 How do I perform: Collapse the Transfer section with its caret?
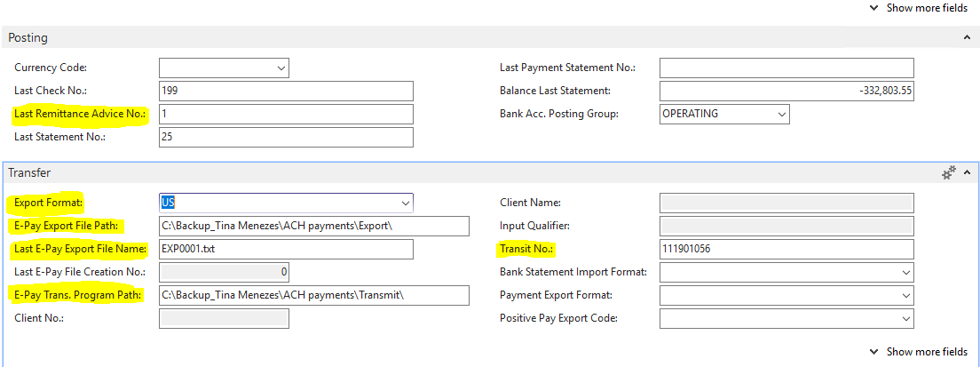click(968, 172)
